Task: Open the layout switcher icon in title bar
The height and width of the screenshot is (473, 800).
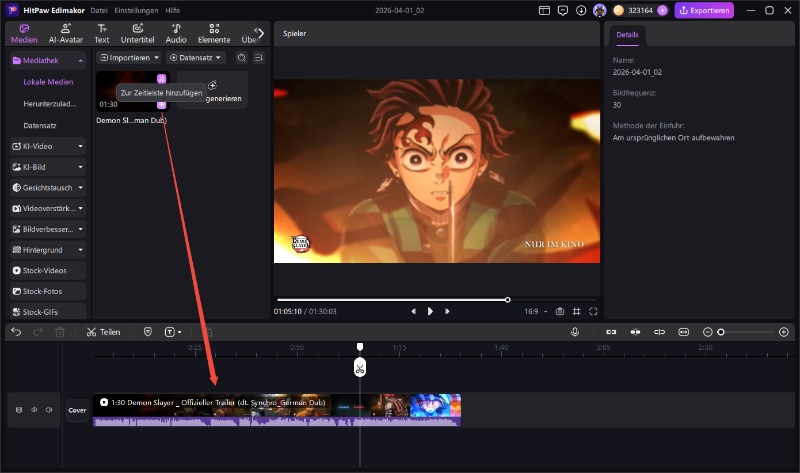Action: (x=544, y=10)
